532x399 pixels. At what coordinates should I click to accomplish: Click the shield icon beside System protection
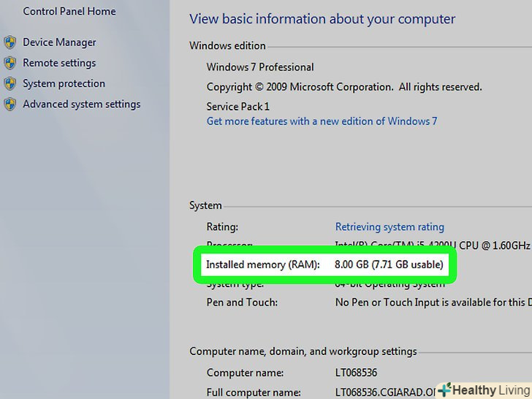10,84
